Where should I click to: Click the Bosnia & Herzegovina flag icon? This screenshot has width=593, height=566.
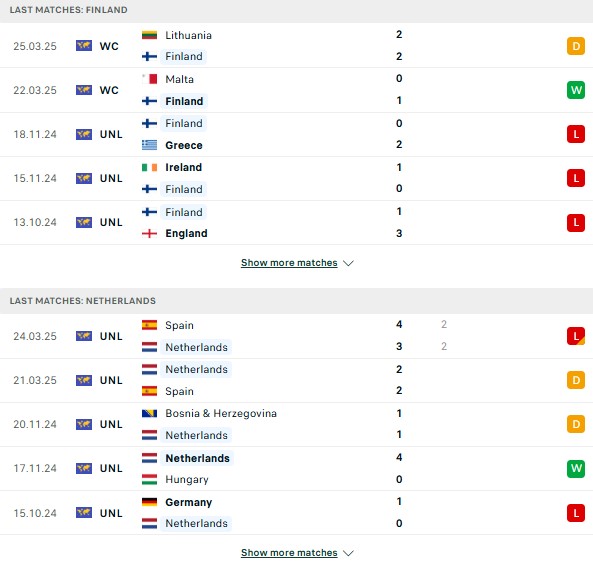point(149,413)
